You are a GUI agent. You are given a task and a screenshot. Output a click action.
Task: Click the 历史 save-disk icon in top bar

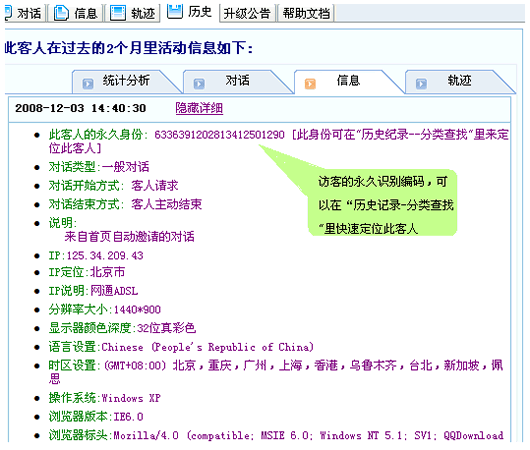175,11
